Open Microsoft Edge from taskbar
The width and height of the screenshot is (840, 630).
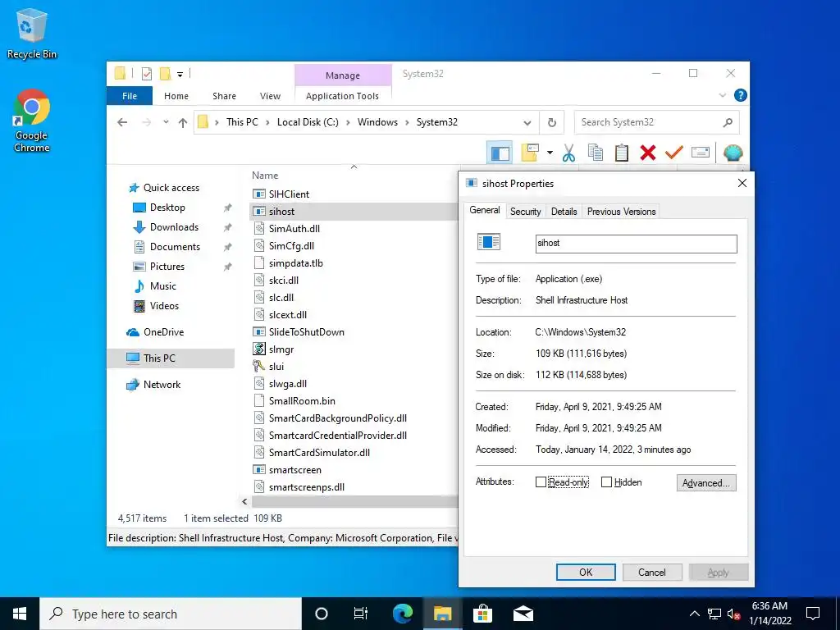pos(402,614)
